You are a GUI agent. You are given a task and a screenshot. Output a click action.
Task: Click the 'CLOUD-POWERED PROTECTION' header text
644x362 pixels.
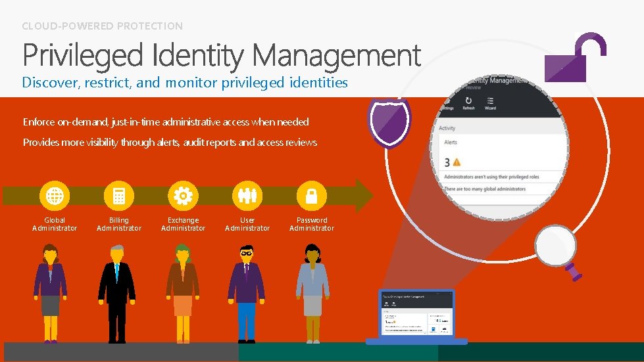[102, 26]
